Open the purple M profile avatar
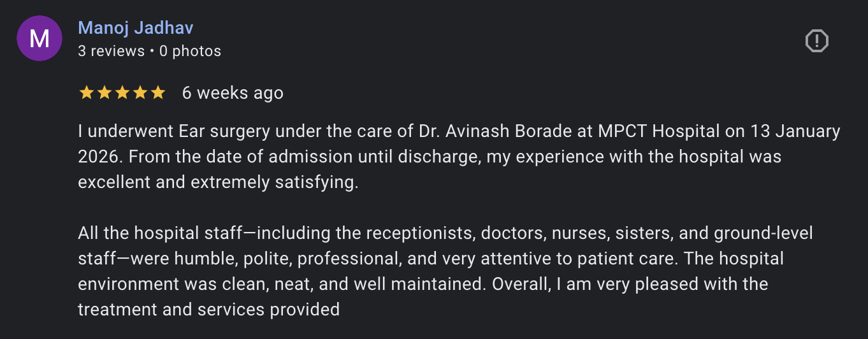Image resolution: width=868 pixels, height=339 pixels. pyautogui.click(x=40, y=39)
